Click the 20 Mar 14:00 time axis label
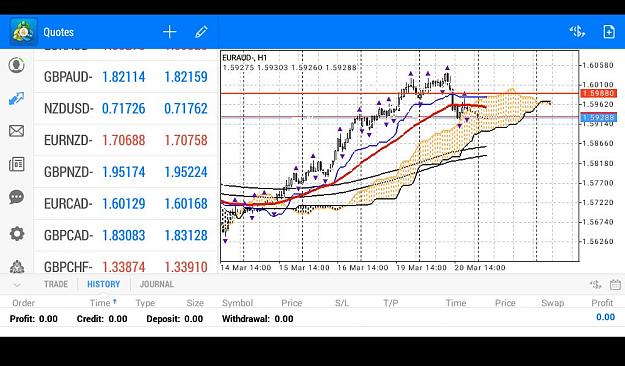Screen dimensions: 625x366 480,268
